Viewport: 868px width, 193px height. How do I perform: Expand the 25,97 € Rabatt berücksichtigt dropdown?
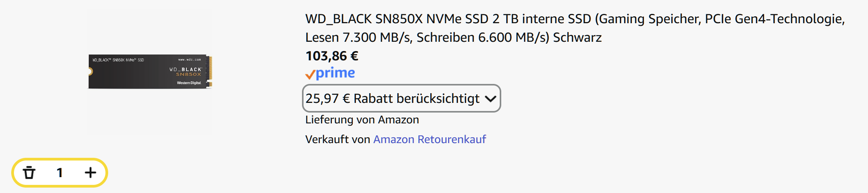point(401,98)
